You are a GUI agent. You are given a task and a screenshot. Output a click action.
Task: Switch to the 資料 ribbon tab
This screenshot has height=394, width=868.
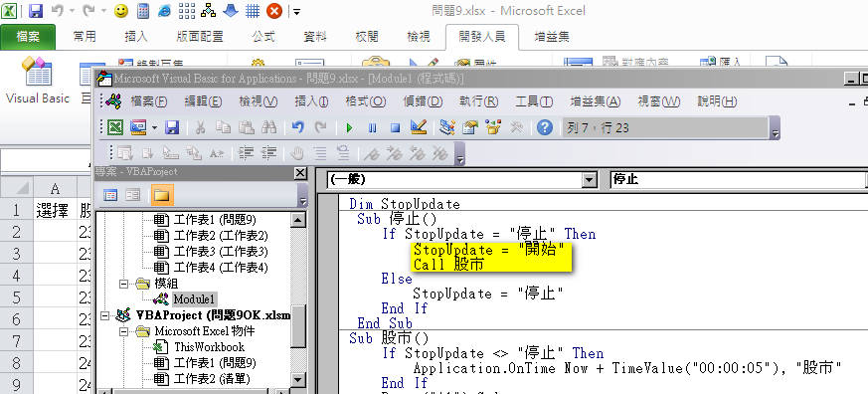coord(315,37)
